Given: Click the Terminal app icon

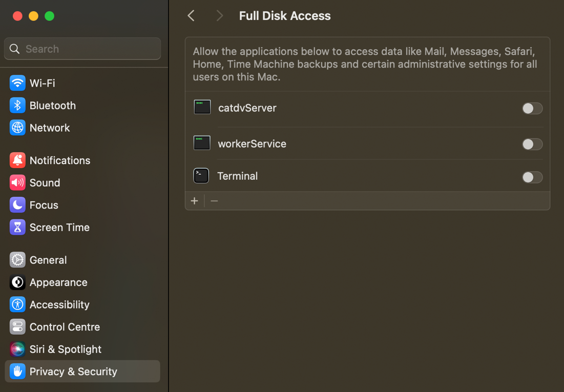Looking at the screenshot, I should point(201,176).
